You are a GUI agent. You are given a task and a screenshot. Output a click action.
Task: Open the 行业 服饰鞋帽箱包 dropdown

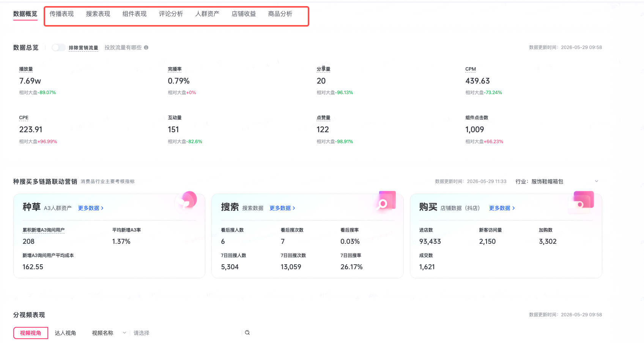(x=557, y=181)
